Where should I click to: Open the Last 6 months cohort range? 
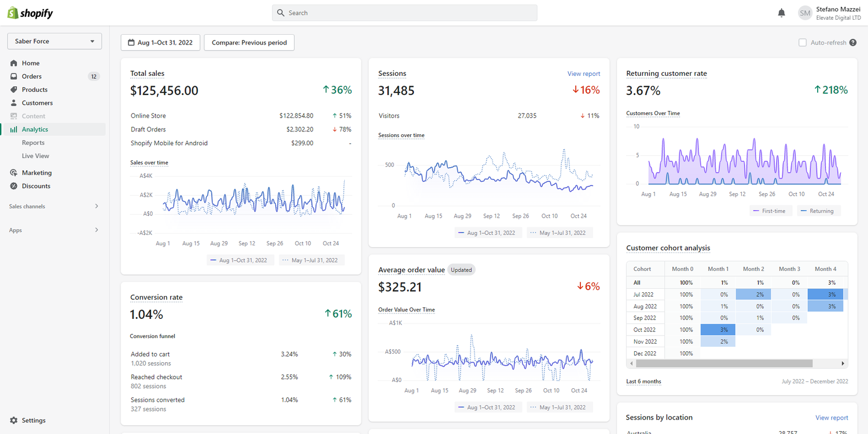[x=643, y=381]
